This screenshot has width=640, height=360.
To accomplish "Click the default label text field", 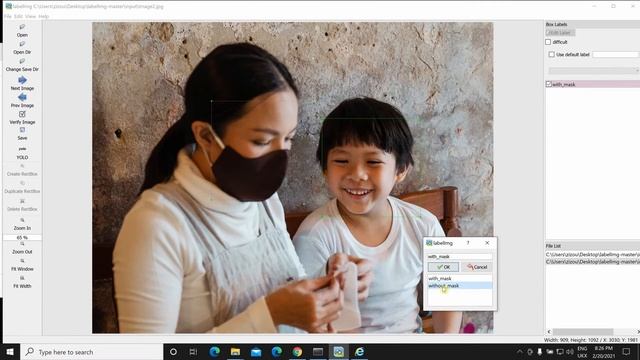I will pos(615,54).
